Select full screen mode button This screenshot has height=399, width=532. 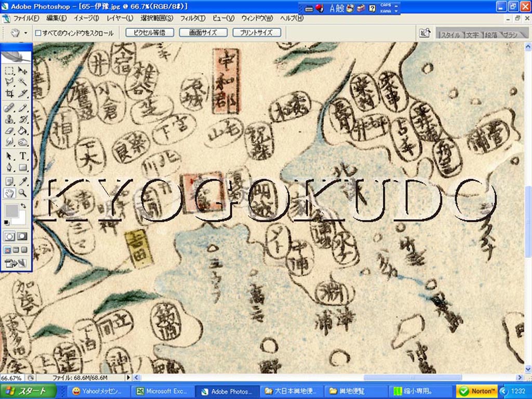coord(24,250)
